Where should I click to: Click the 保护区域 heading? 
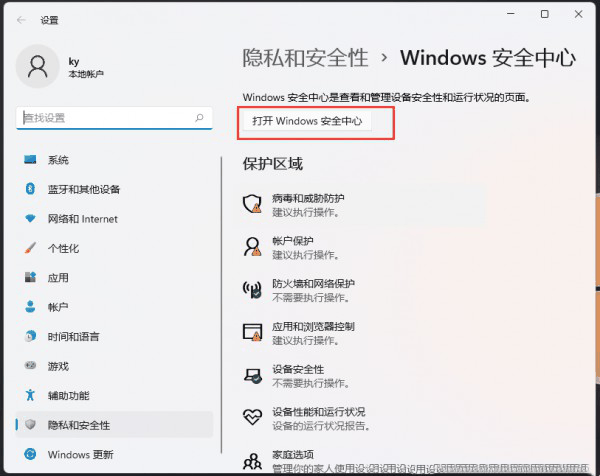(272, 164)
